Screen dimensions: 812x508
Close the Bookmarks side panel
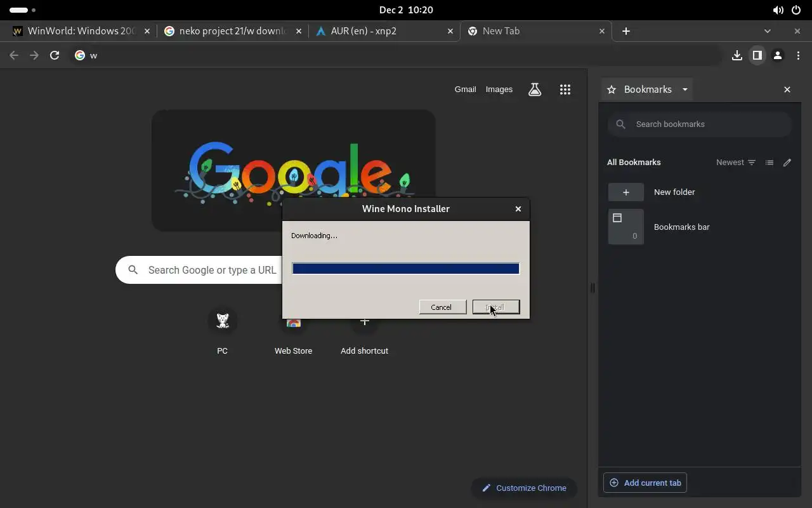pos(787,90)
